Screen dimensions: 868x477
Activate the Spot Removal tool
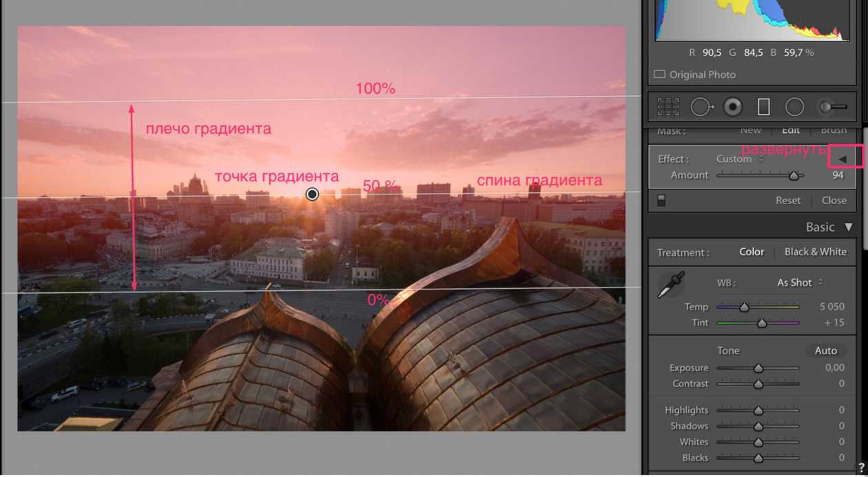point(701,107)
